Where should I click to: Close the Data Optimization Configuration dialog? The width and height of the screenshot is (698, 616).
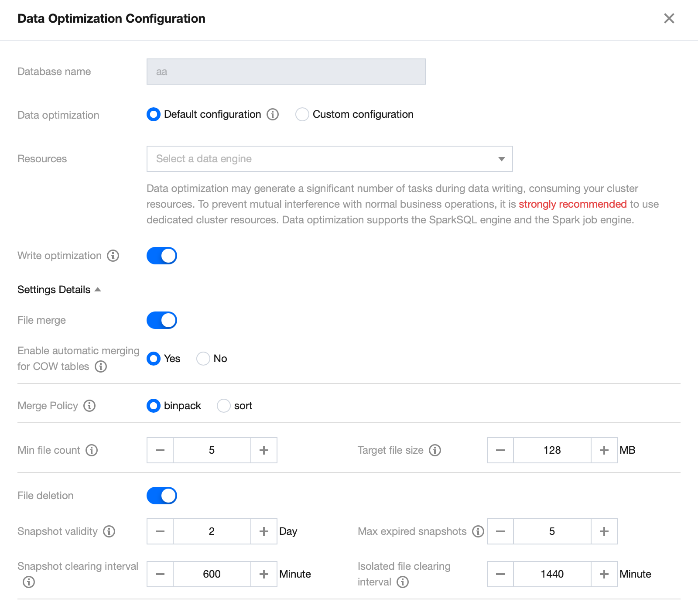[x=669, y=18]
